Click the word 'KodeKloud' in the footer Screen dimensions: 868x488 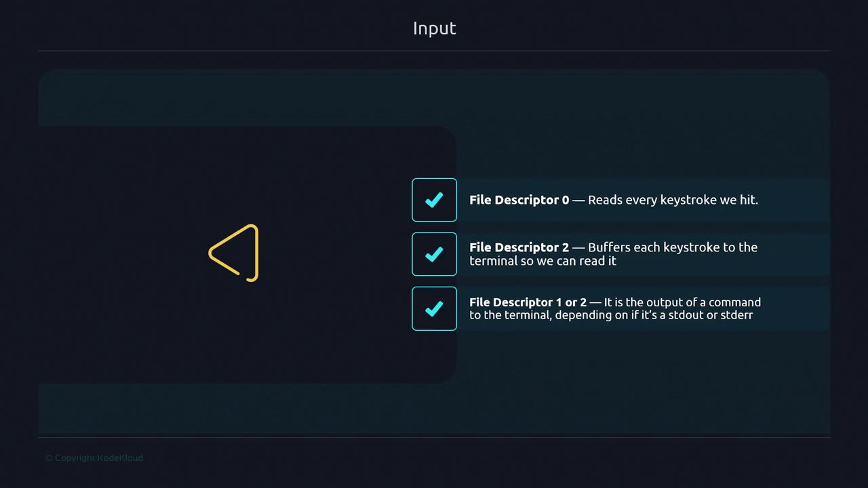point(120,458)
